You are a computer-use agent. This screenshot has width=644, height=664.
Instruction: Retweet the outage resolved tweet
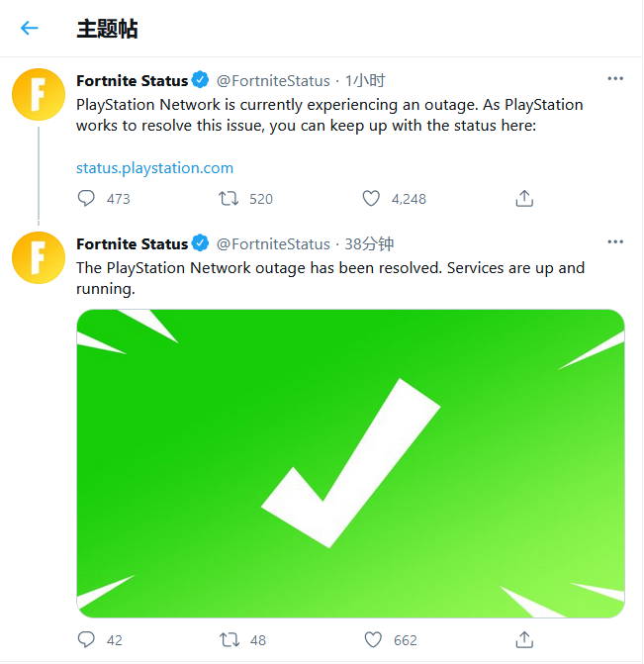[229, 639]
